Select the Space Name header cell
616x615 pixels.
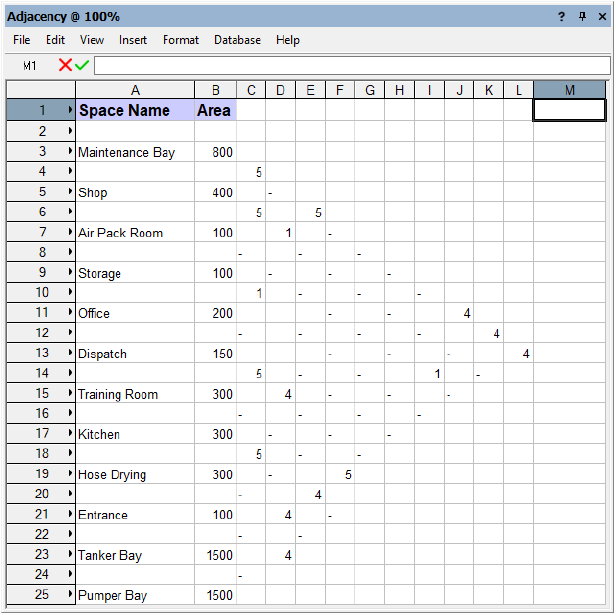click(135, 110)
